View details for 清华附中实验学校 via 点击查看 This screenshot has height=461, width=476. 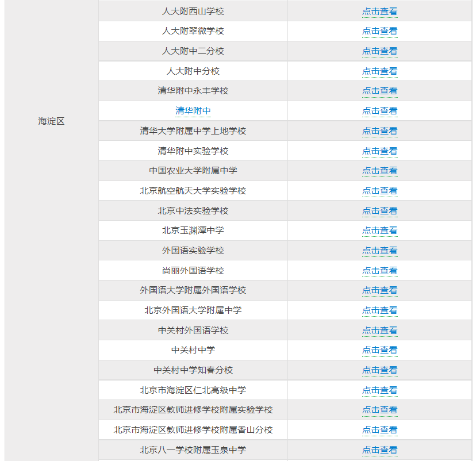click(380, 151)
